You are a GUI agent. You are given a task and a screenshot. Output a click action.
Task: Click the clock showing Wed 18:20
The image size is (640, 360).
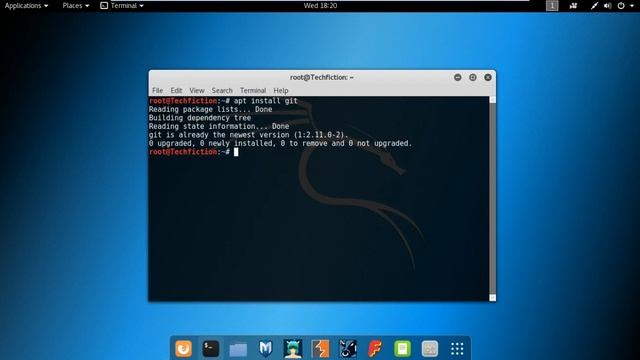[x=320, y=6]
